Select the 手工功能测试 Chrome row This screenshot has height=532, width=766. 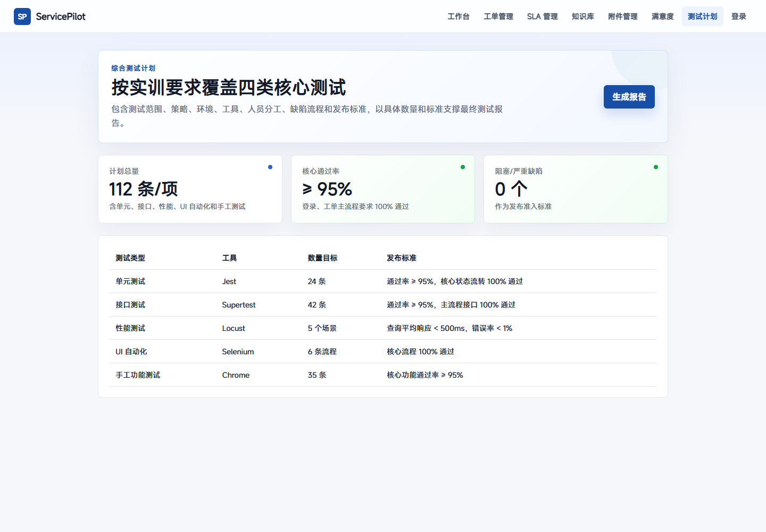(x=383, y=375)
